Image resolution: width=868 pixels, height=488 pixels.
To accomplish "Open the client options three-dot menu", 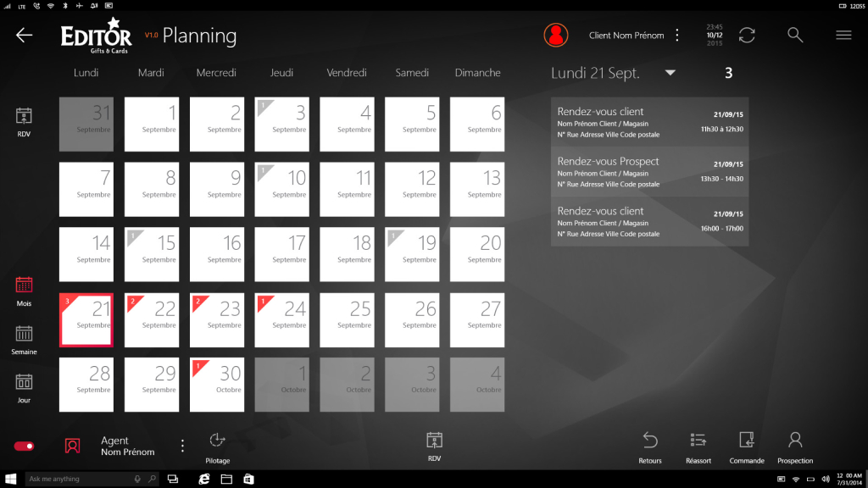I will 677,35.
